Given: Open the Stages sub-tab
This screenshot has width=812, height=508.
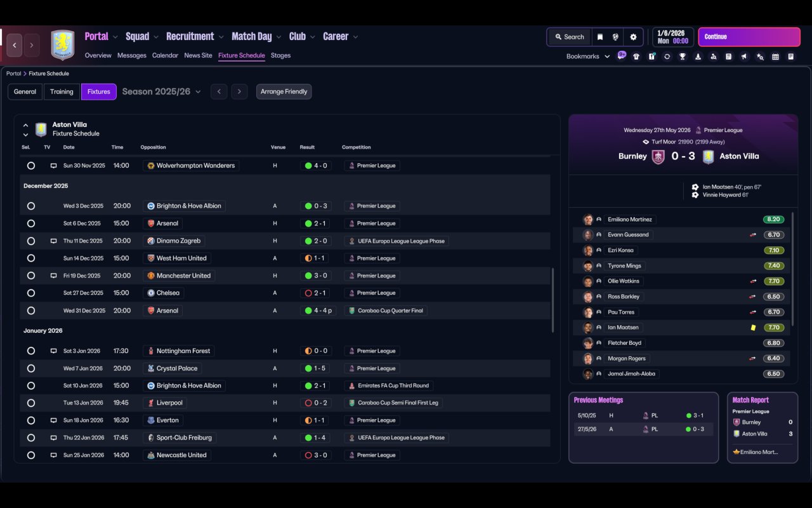Looking at the screenshot, I should tap(280, 56).
